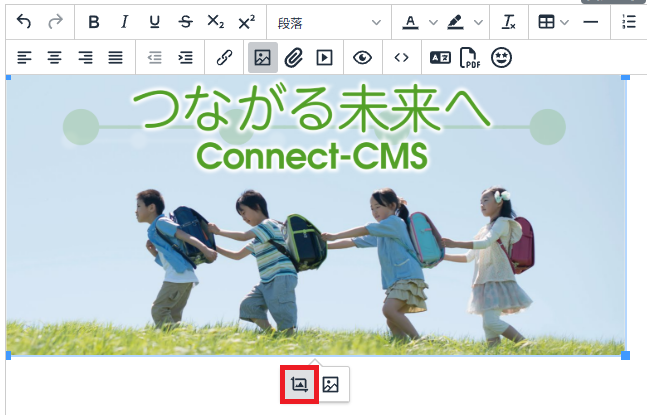Expand the table menu arrow
This screenshot has width=647, height=415.
564,22
